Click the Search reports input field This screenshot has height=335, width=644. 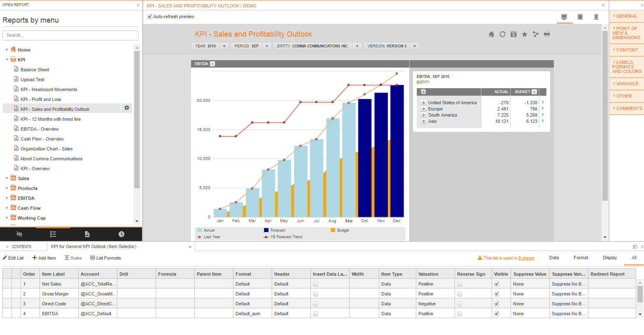click(70, 35)
